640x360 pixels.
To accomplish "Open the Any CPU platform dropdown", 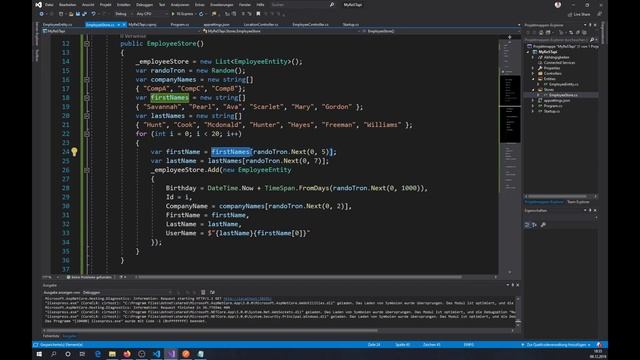I will click(x=152, y=14).
